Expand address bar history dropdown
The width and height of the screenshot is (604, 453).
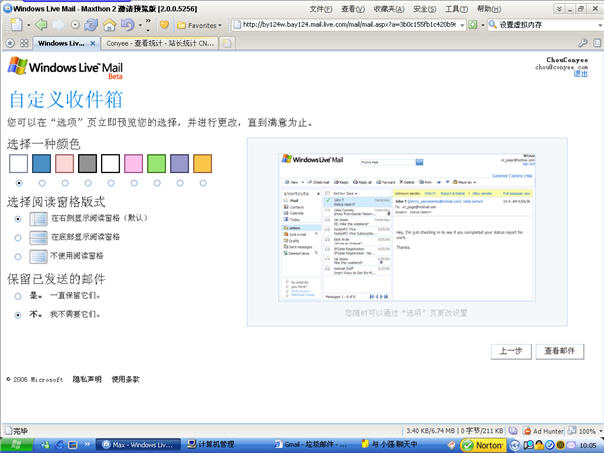click(462, 25)
